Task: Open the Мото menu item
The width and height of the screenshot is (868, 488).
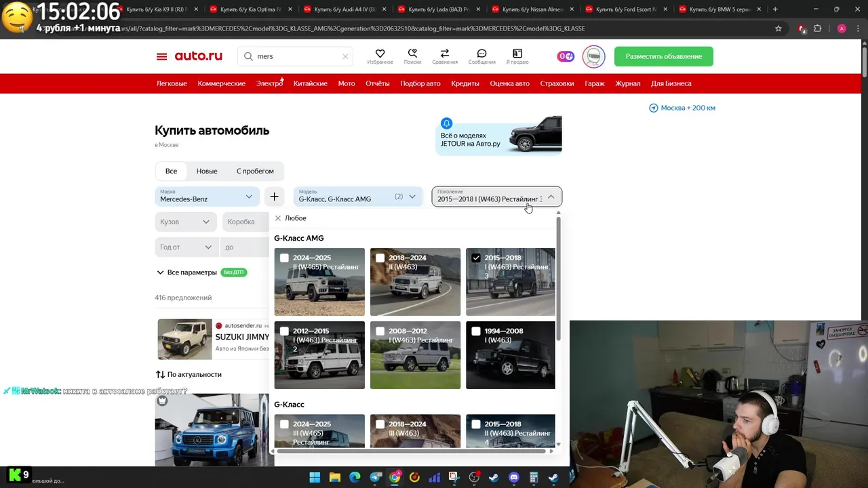Action: click(347, 83)
